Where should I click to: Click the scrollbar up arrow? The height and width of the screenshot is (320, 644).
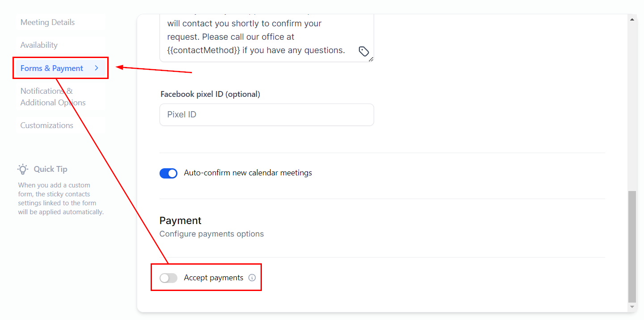(632, 20)
